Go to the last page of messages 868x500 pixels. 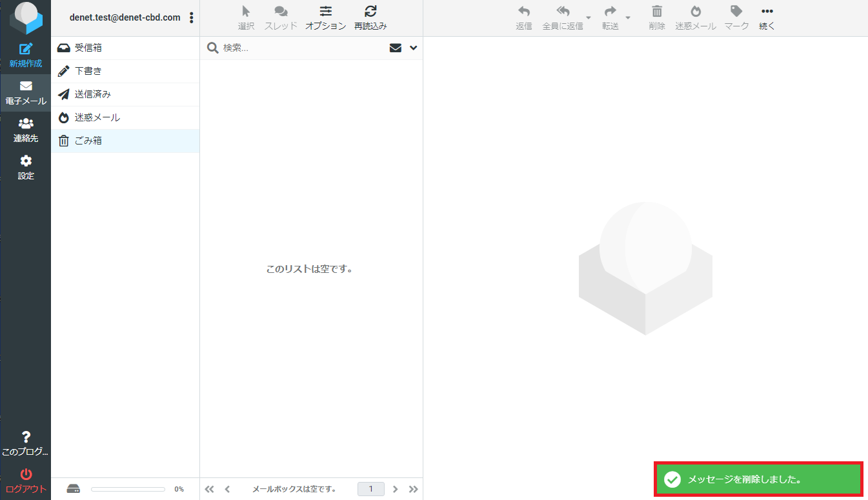point(414,489)
